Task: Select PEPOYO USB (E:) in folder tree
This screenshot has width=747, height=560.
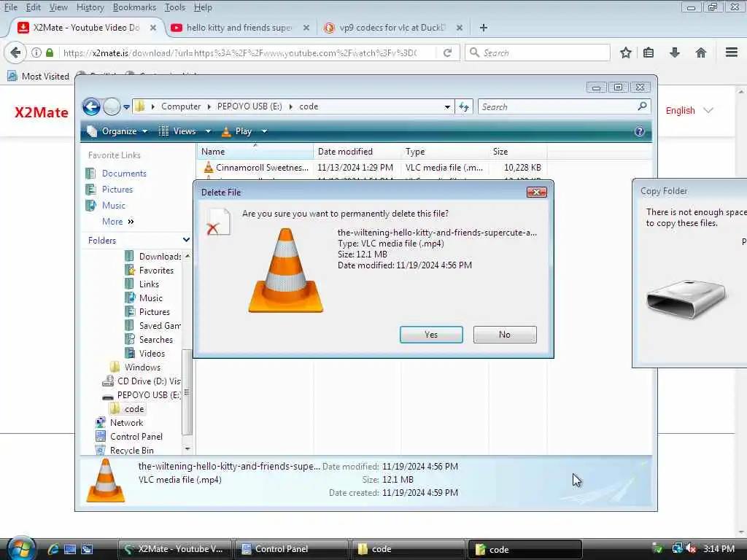Action: point(142,394)
